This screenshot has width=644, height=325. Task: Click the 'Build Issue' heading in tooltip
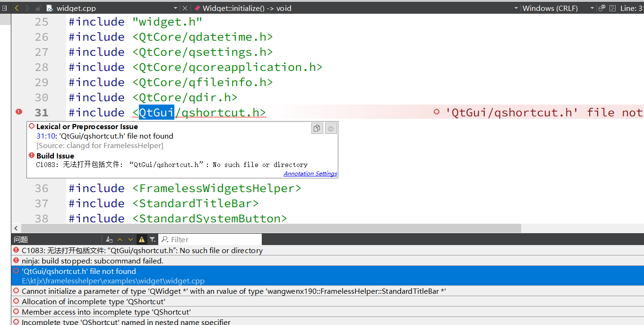coord(55,156)
